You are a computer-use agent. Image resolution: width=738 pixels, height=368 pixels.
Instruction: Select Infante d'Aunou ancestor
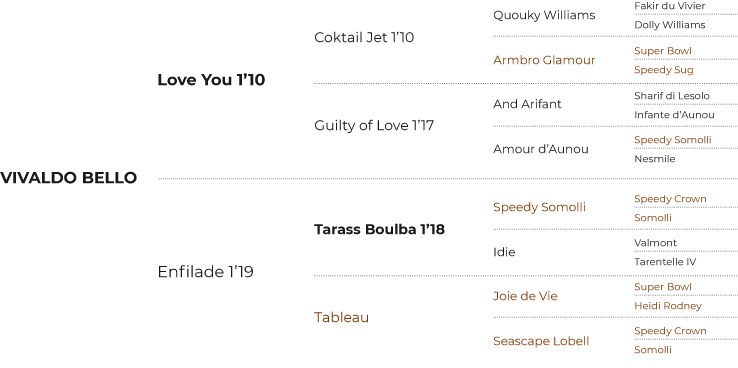674,115
